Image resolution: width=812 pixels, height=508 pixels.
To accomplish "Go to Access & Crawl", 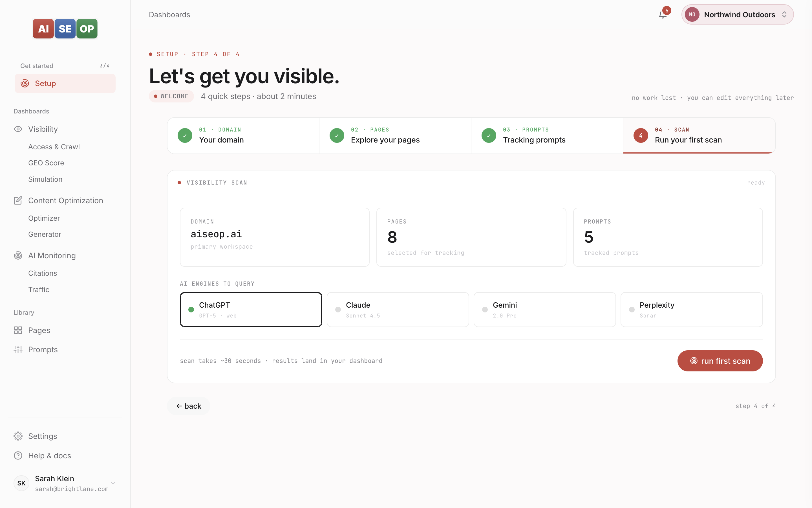I will pyautogui.click(x=54, y=147).
